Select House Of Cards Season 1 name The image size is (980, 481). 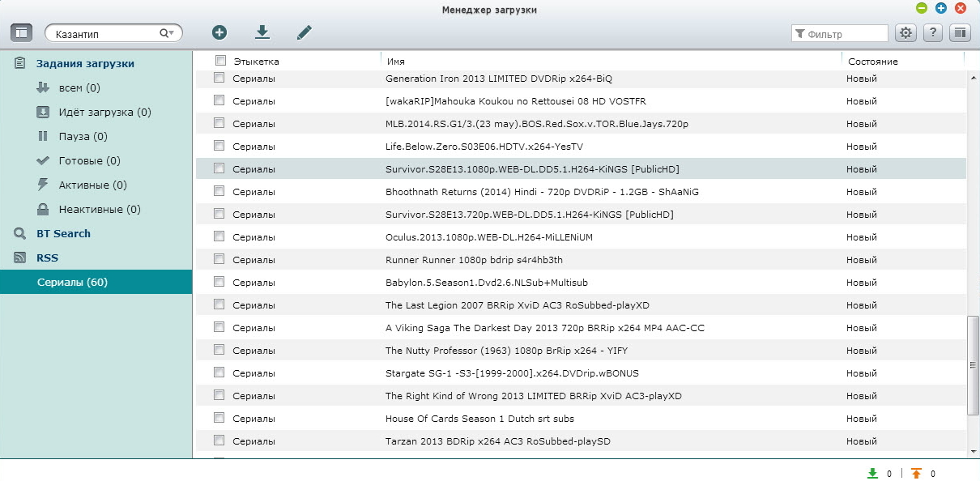(479, 418)
